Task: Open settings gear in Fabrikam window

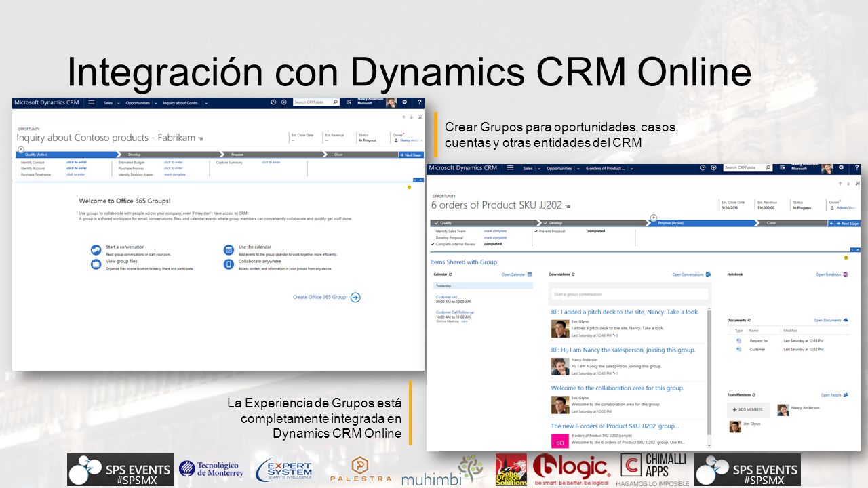Action: point(405,102)
